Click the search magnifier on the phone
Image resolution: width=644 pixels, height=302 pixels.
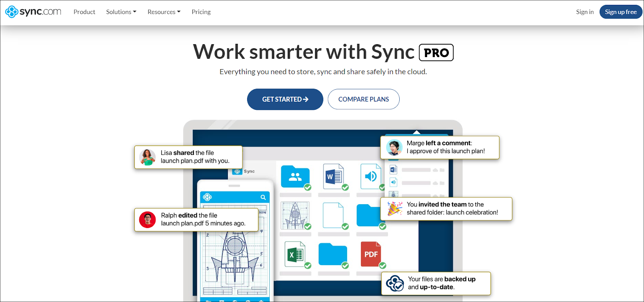coord(263,197)
